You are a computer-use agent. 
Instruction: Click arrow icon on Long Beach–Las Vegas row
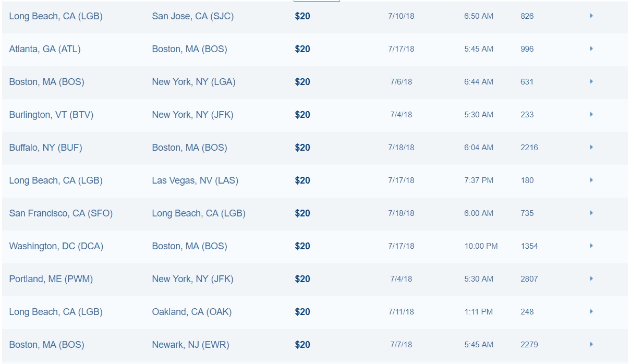point(591,180)
